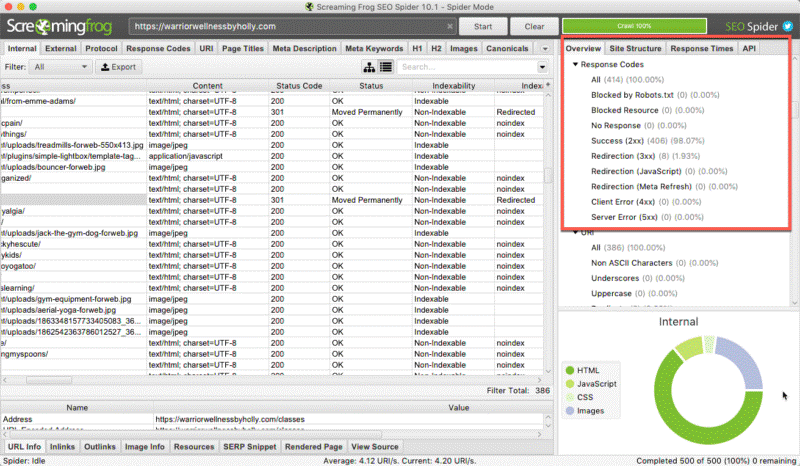The width and height of the screenshot is (800, 466).
Task: Click the Search input box
Action: click(466, 67)
